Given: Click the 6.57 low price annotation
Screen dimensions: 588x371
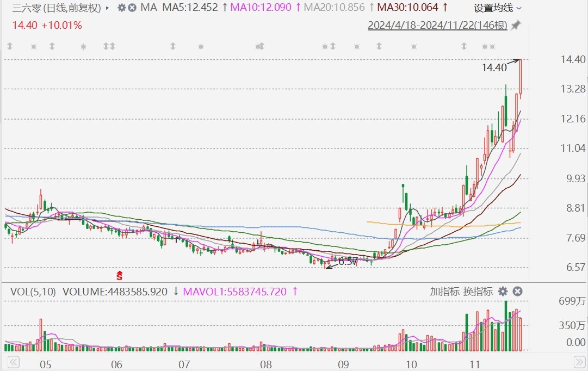Looking at the screenshot, I should coord(348,262).
